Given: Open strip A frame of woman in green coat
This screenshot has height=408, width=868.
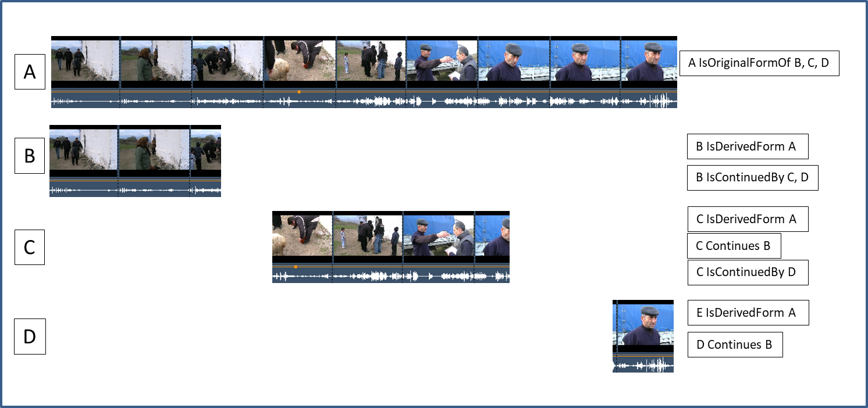Looking at the screenshot, I should (156, 61).
